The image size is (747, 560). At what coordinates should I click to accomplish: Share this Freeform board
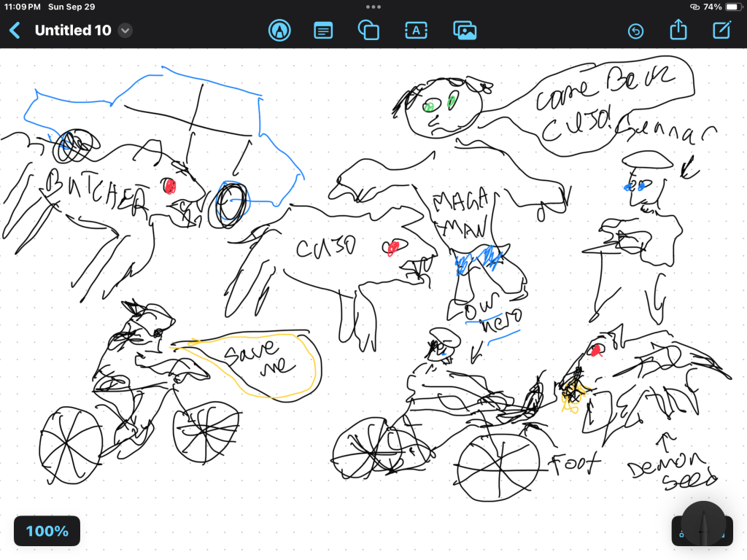click(x=678, y=31)
